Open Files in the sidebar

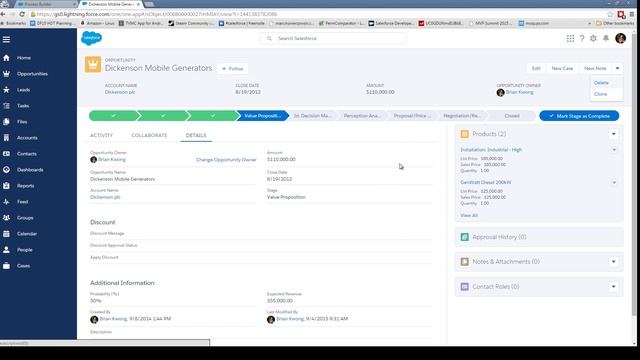[22, 122]
